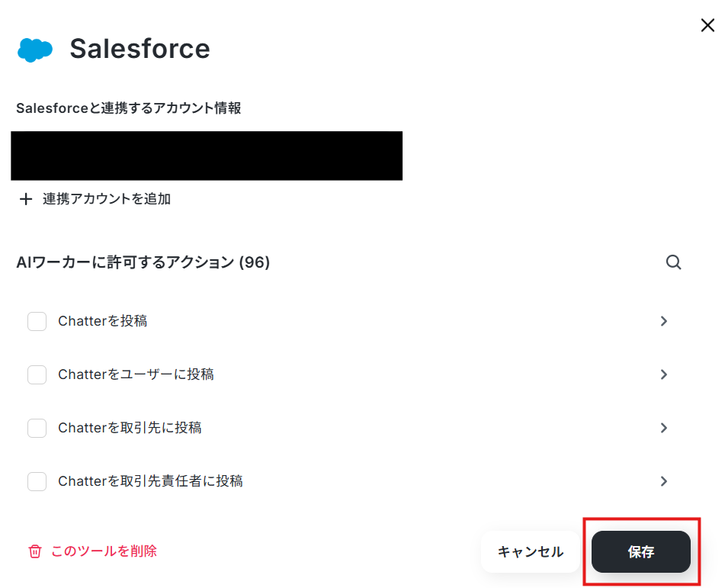Check the Chatterをユーザーに投稿 action
Screen dimensions: 725x588
pos(37,374)
